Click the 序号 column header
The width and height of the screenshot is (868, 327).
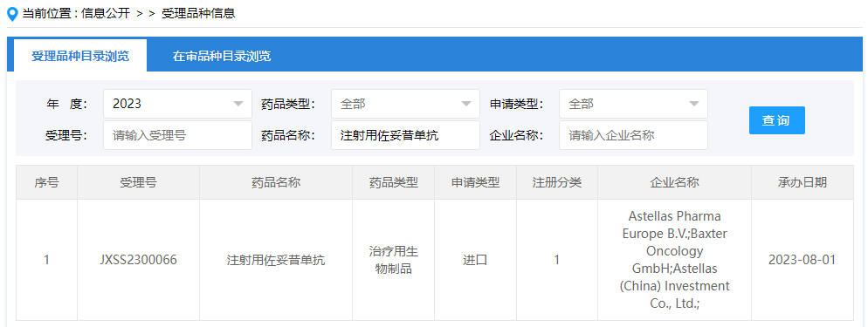point(46,183)
